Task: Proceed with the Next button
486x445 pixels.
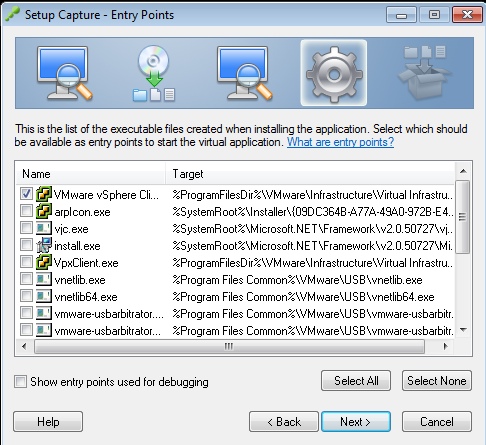Action: (356, 422)
